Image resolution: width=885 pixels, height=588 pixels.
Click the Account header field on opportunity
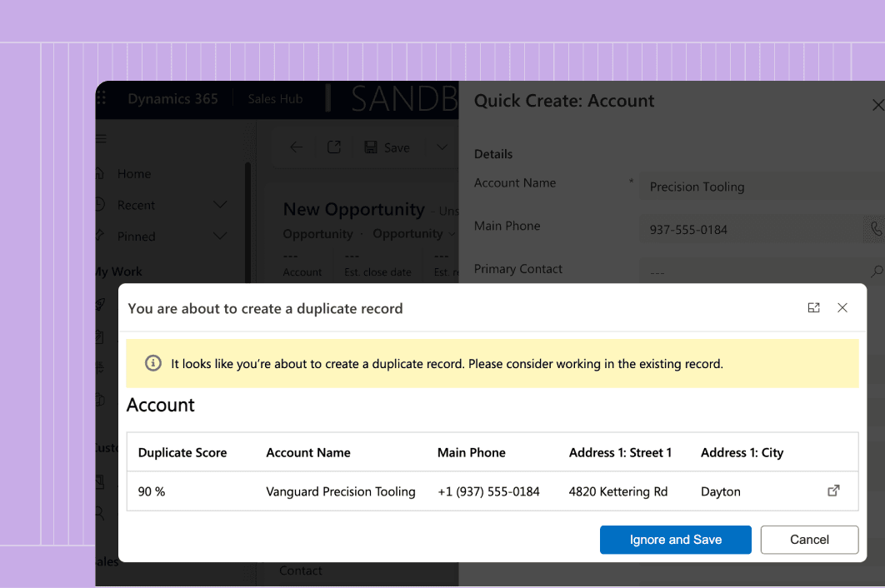coord(302,265)
